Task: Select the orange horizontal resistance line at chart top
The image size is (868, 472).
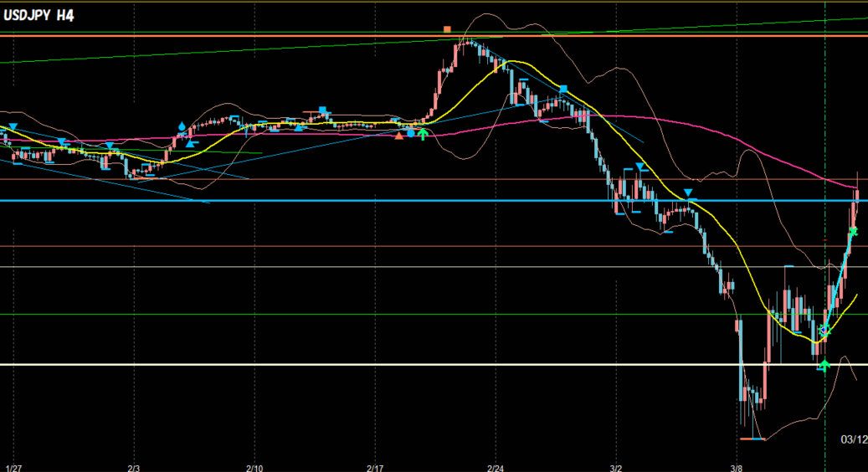Action: (434, 36)
